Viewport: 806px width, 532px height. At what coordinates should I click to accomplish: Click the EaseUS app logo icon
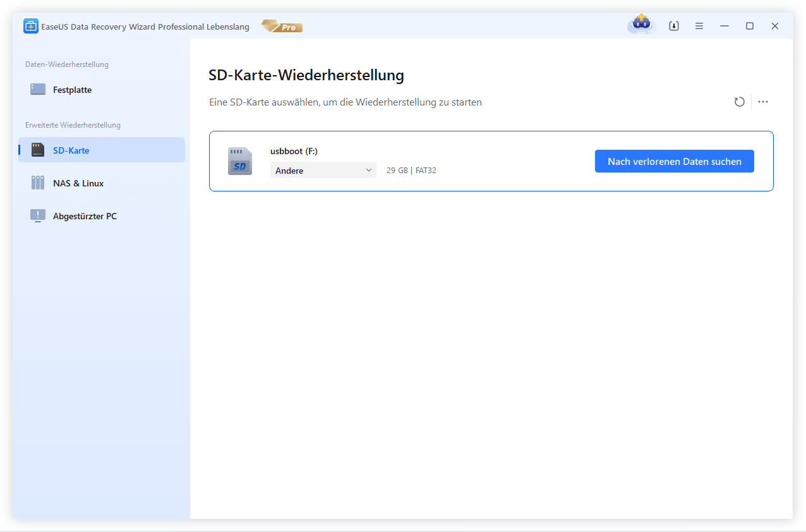(30, 26)
